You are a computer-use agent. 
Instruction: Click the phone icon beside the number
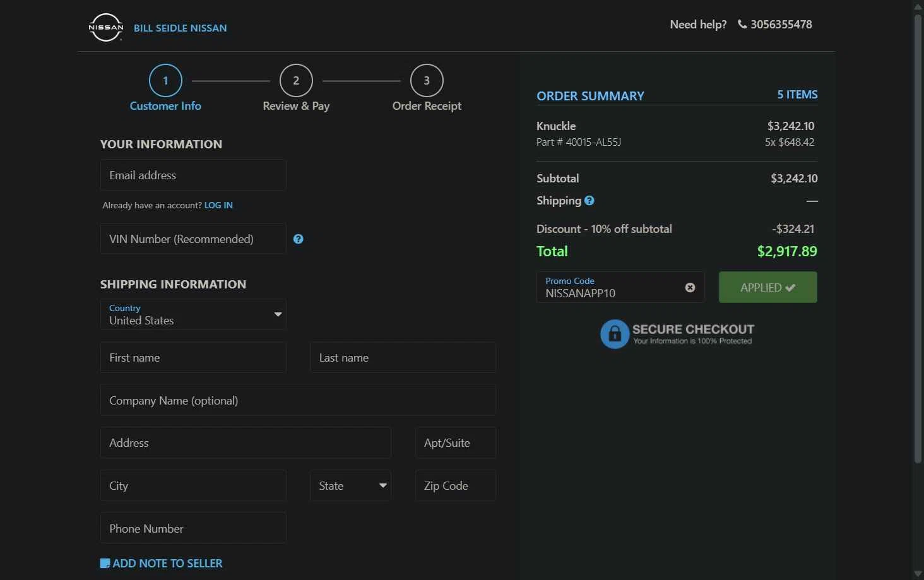coord(742,25)
